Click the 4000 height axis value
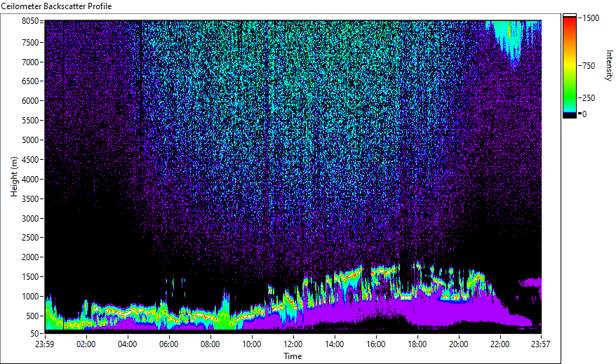This screenshot has width=616, height=364. [30, 180]
